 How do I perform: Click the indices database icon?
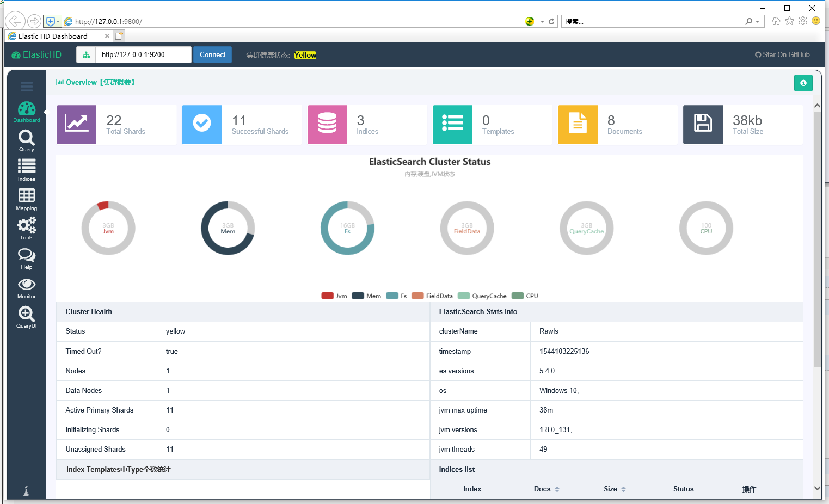pyautogui.click(x=327, y=125)
